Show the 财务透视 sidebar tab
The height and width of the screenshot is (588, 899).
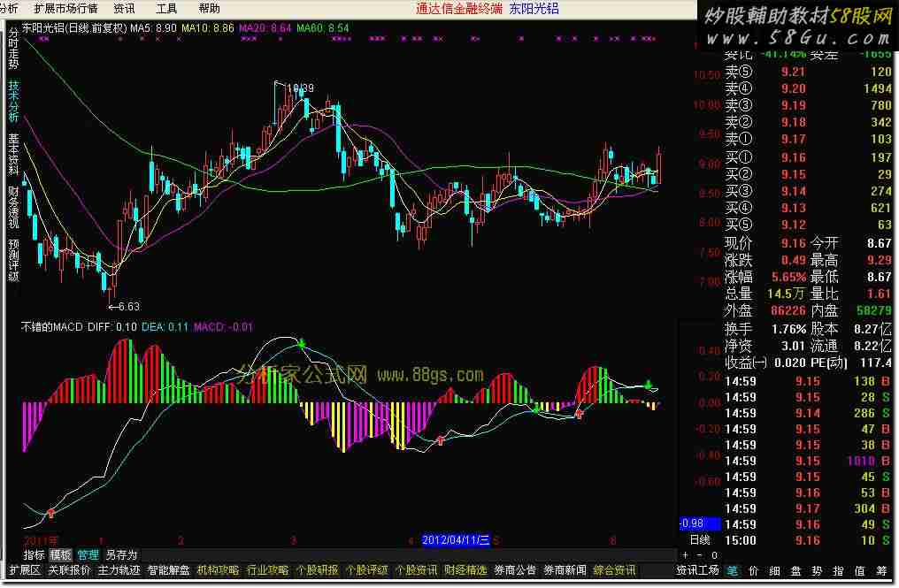(x=13, y=207)
